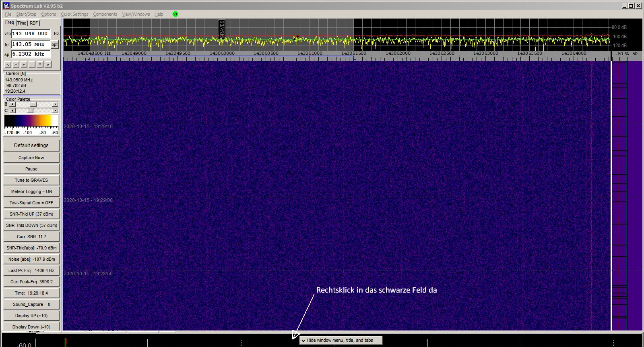Click the '<' frequency shift left button
This screenshot has width=644, height=347.
click(8, 64)
